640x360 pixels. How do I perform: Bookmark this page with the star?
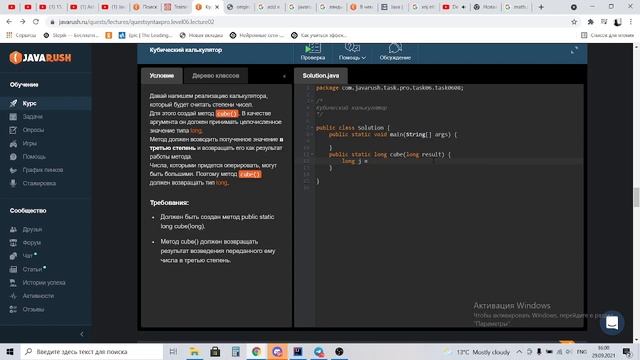pos(574,22)
